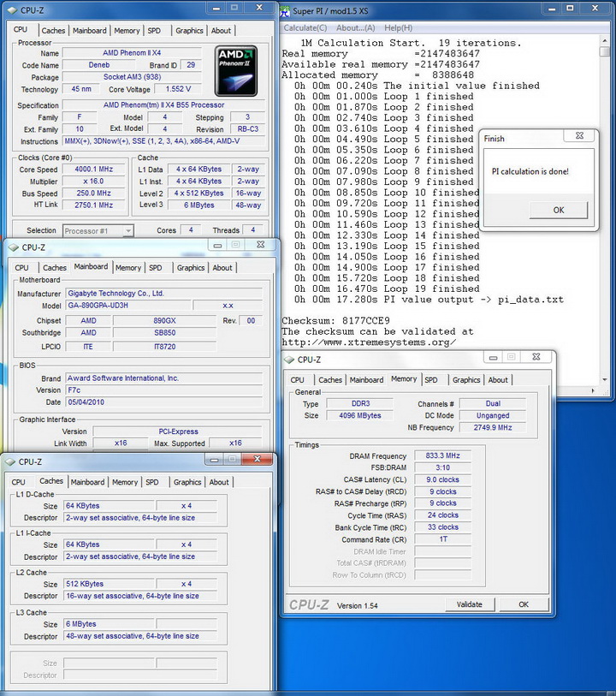Click OK button in CPU-Z Memory window
616x696 pixels.
pyautogui.click(x=524, y=604)
